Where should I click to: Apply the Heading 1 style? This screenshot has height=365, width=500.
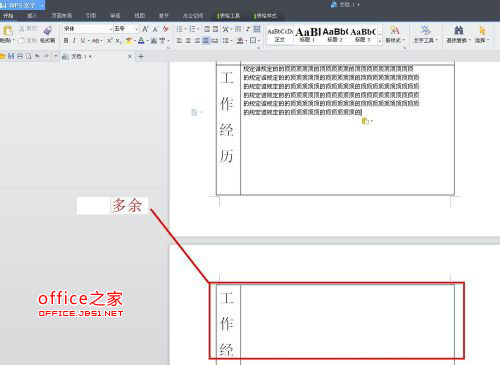(x=307, y=35)
